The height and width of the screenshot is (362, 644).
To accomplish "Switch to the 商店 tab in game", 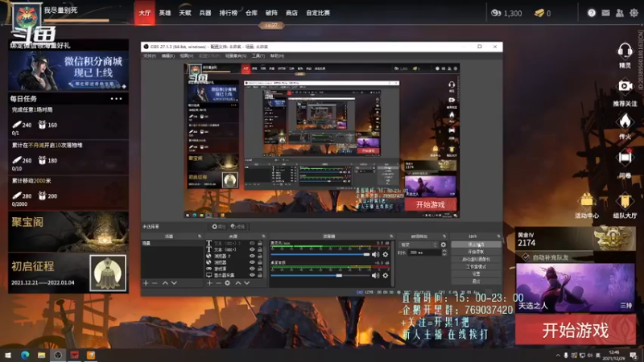I will pos(291,13).
